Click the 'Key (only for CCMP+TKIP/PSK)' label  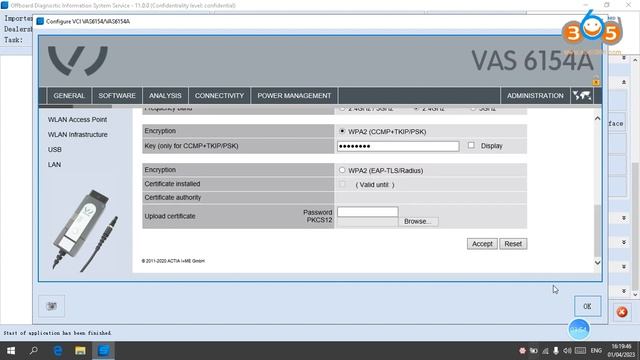point(191,146)
